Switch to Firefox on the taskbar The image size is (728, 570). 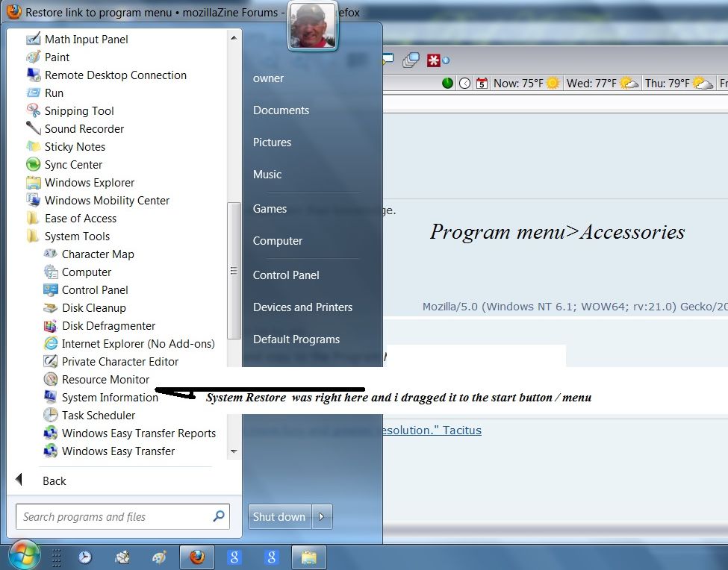pyautogui.click(x=197, y=557)
